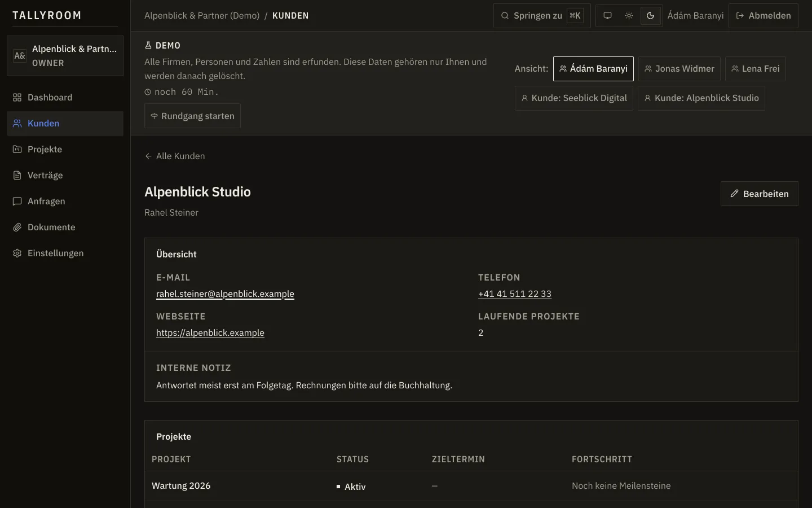Switch to light theme sun icon
The height and width of the screenshot is (508, 812).
(x=629, y=16)
